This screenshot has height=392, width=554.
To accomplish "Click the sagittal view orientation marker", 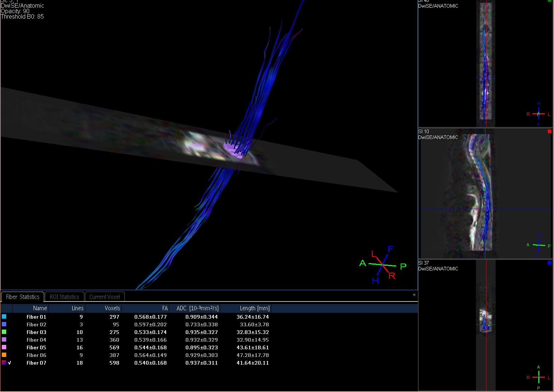I will click(539, 245).
